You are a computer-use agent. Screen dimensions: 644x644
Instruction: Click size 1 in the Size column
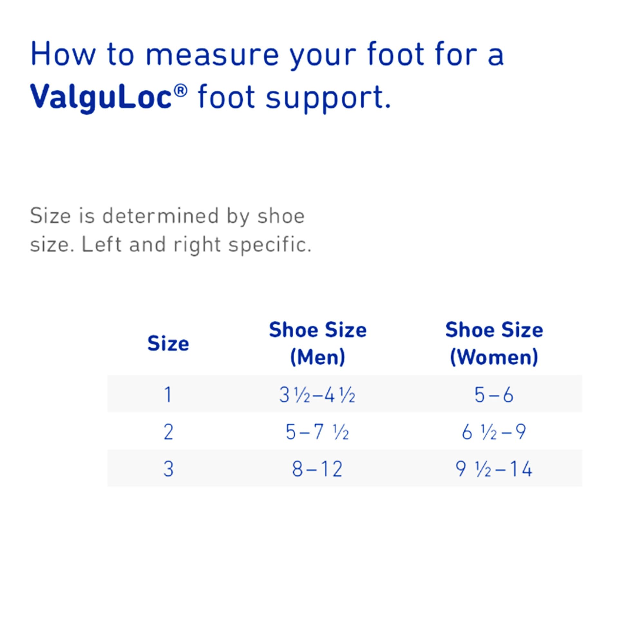[168, 395]
